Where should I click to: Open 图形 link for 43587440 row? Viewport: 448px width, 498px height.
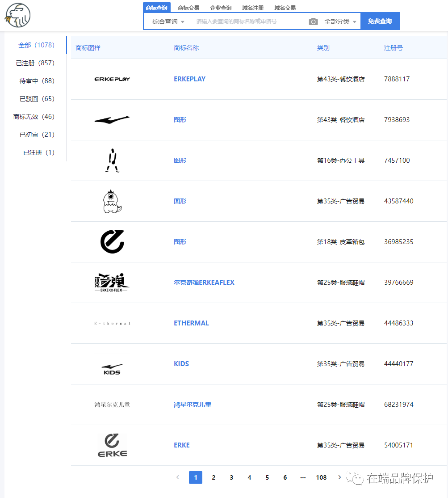(x=180, y=201)
